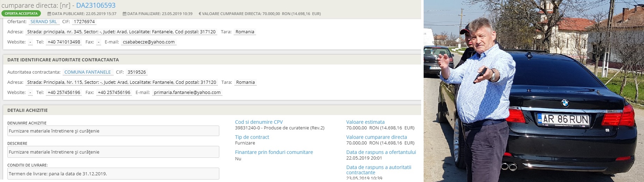Click the Cod si denumire CPV label
This screenshot has height=182, width=644.
click(x=259, y=122)
